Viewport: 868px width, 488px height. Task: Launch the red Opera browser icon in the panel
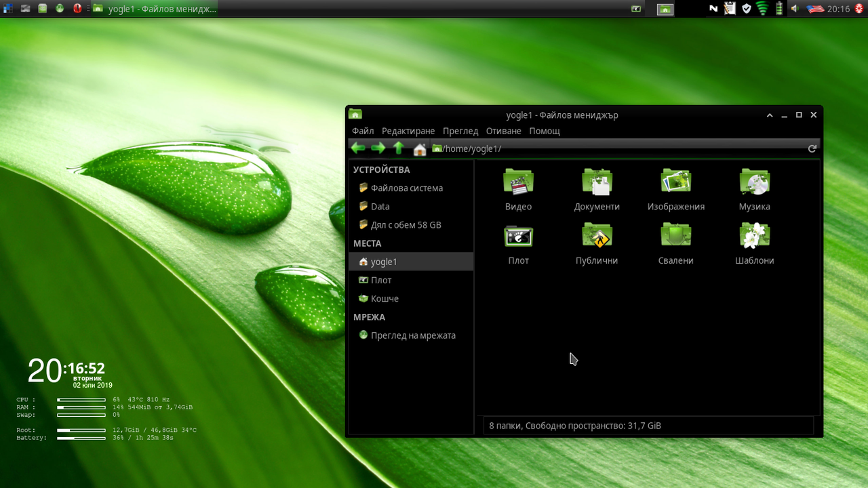[x=77, y=8]
